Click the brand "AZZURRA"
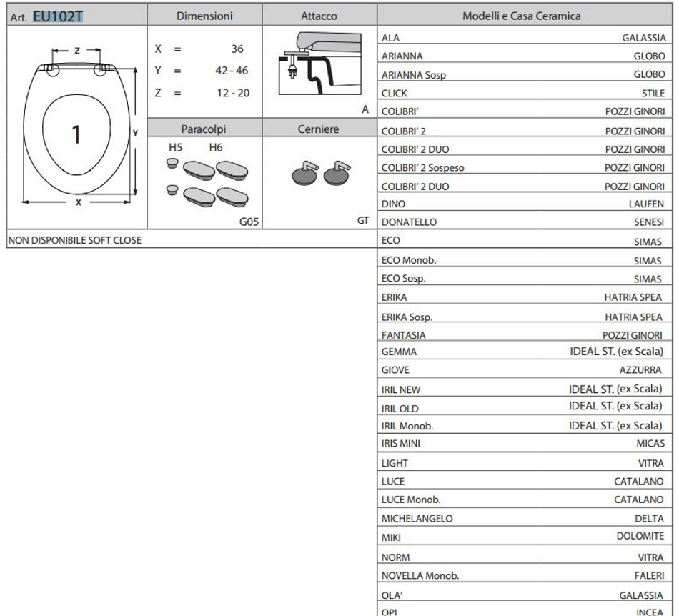This screenshot has height=616, width=679. click(640, 370)
